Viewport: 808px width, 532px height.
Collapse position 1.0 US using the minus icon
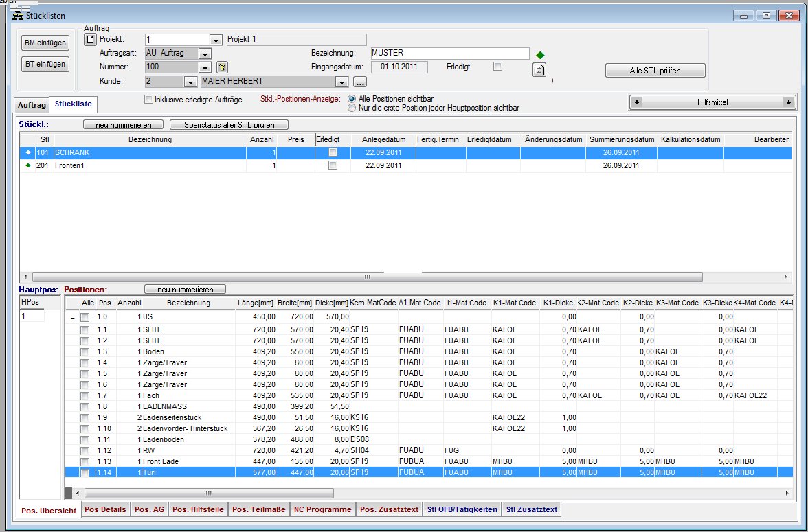[x=72, y=318]
